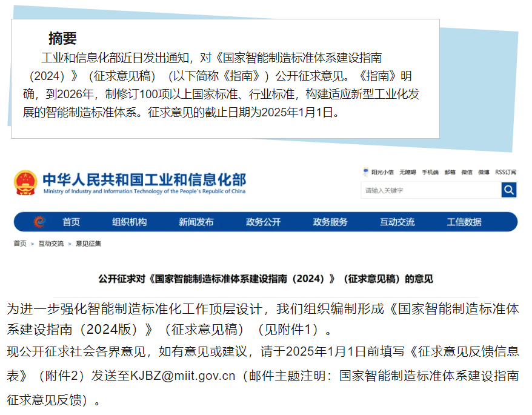Select 政务公开 in the navigation bar
The height and width of the screenshot is (415, 532).
pos(263,222)
